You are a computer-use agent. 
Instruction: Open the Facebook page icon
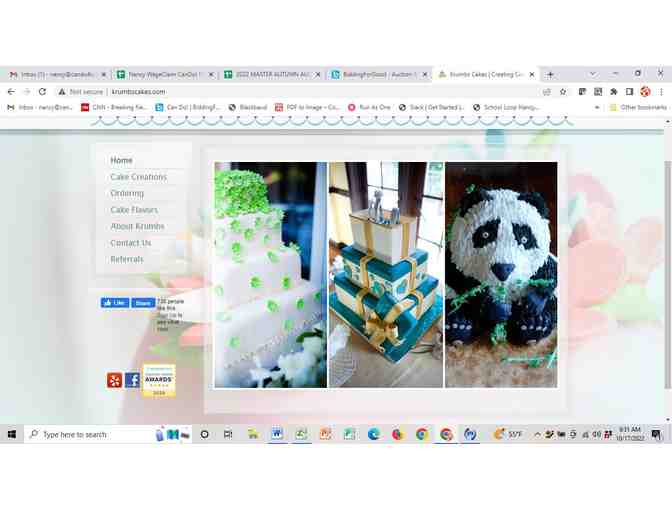[132, 380]
